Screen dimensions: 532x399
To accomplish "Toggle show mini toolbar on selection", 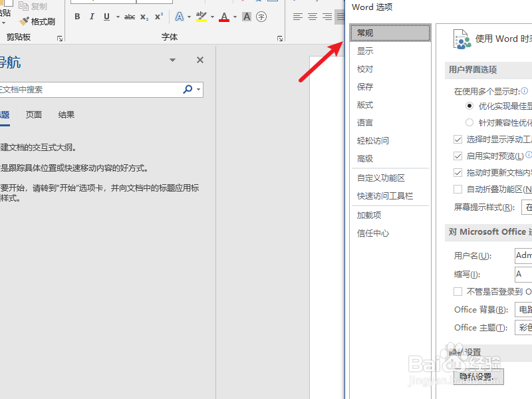I will pyautogui.click(x=458, y=139).
